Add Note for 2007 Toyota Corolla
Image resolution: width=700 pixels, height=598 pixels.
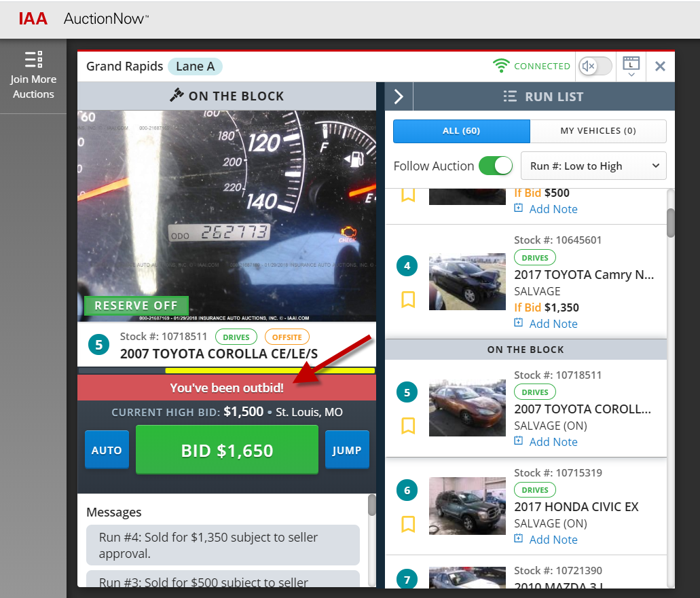(553, 443)
